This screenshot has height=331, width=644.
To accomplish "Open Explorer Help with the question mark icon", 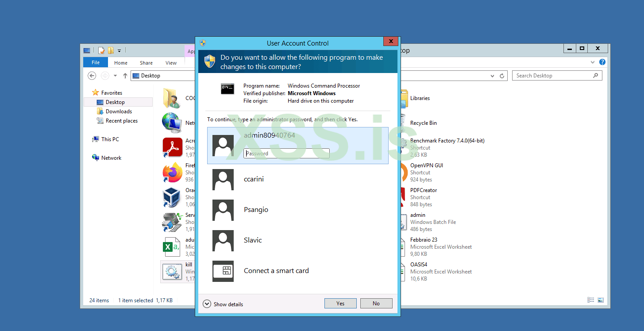I will [x=602, y=62].
